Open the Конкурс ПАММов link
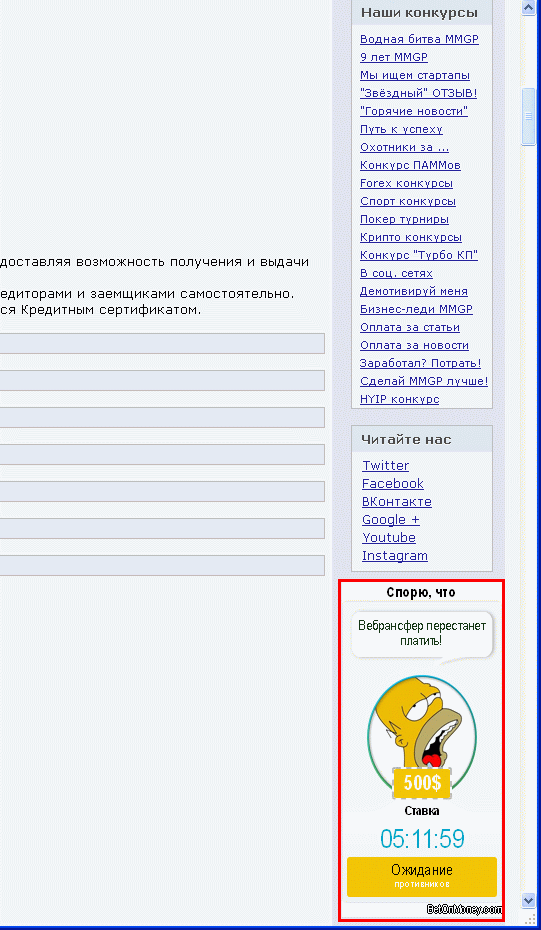This screenshot has height=930, width=541. 410,165
